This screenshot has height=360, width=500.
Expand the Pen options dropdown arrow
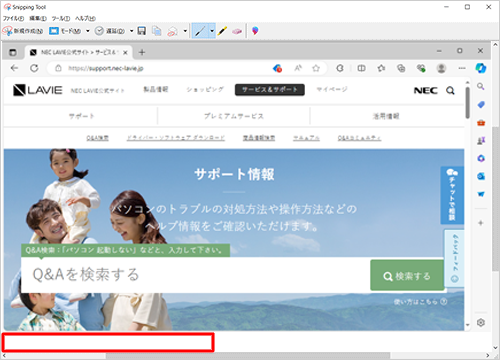pyautogui.click(x=212, y=31)
